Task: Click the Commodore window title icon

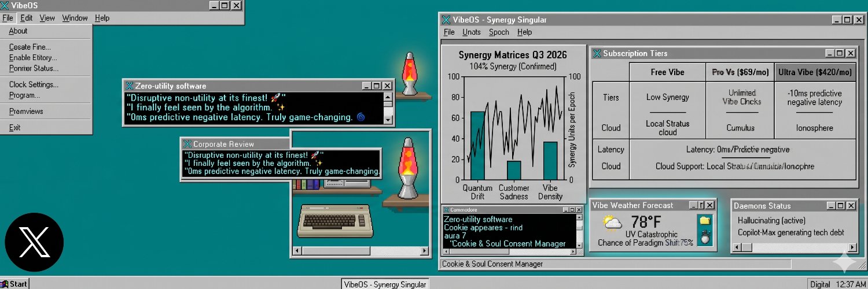Action: (x=446, y=209)
